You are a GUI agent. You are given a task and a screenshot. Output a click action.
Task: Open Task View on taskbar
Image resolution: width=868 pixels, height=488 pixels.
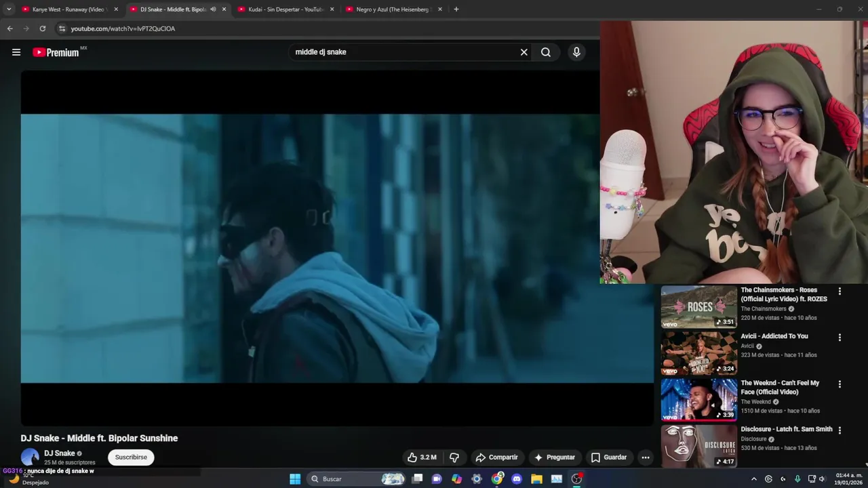tap(418, 479)
